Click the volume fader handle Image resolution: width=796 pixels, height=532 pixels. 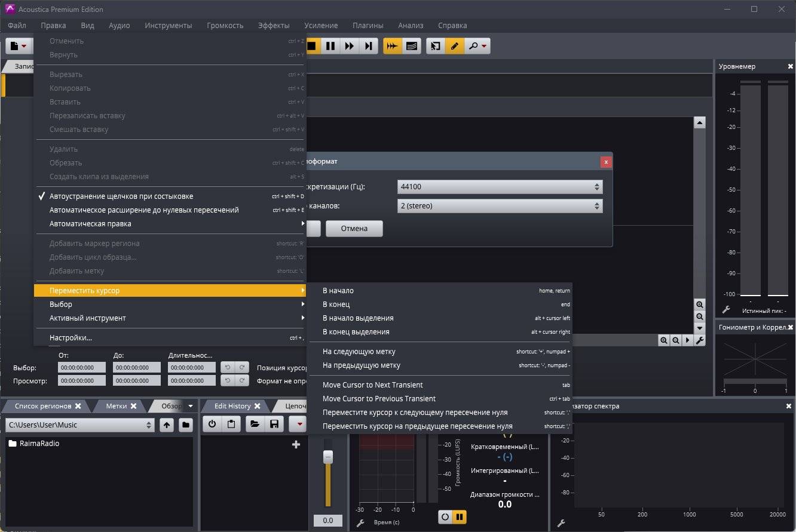click(327, 457)
